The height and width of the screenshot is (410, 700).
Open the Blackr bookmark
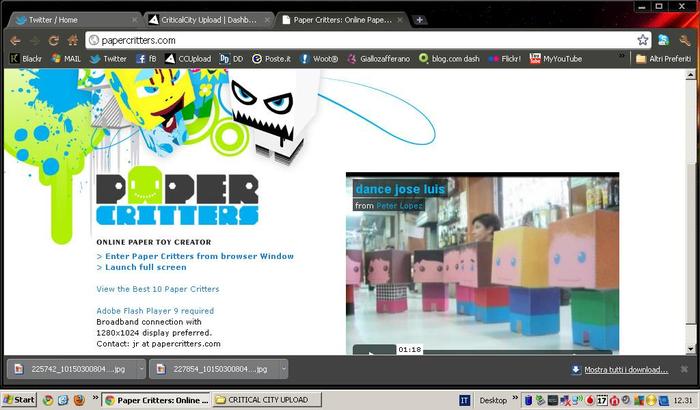click(26, 59)
